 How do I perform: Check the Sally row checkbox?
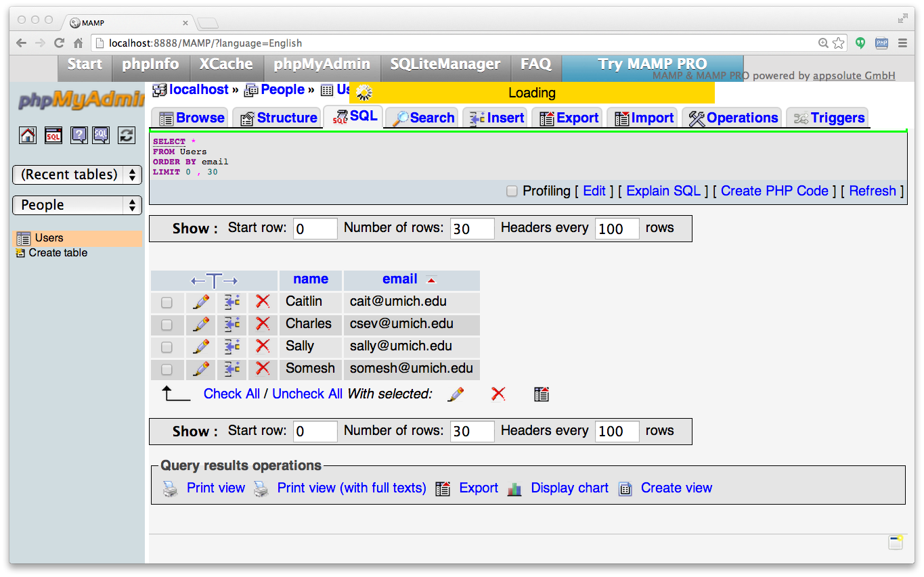pos(167,347)
